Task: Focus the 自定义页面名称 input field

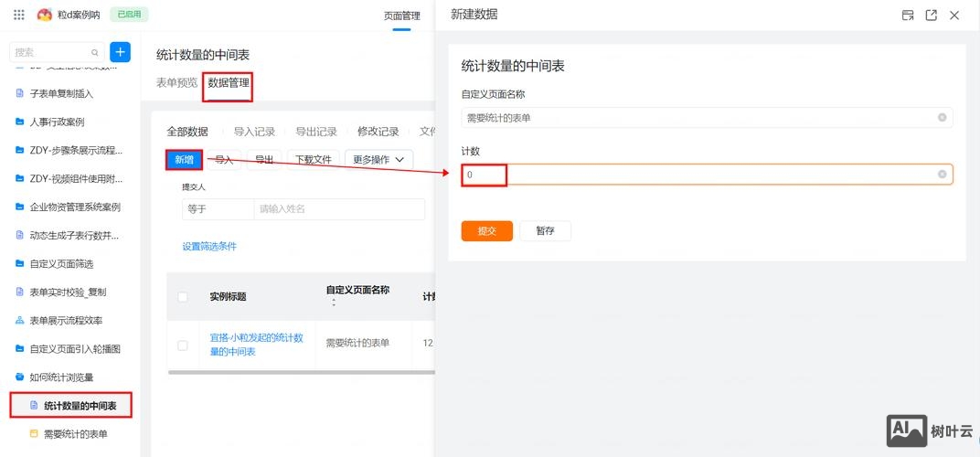Action: point(707,118)
